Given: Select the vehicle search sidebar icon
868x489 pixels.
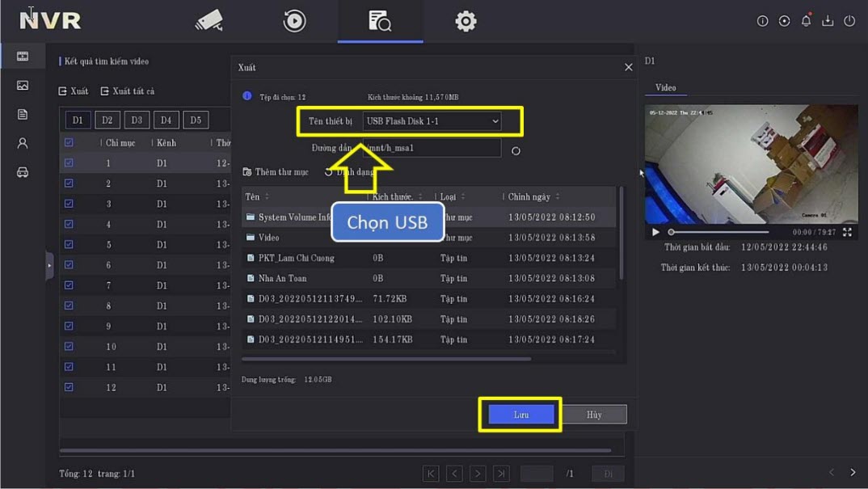Looking at the screenshot, I should 23,172.
